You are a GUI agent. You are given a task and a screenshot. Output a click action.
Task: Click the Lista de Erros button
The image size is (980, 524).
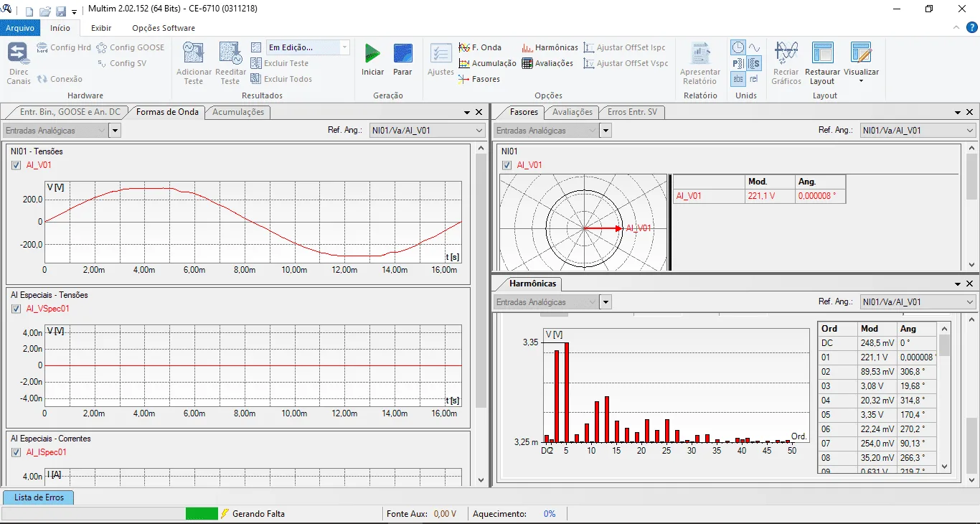coord(39,497)
